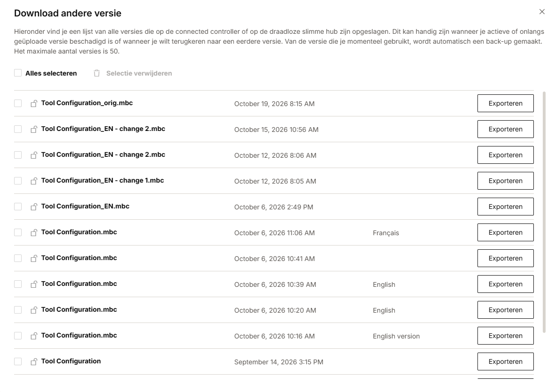Click lock icon on the 10:20 AM version
This screenshot has width=555, height=392.
[x=34, y=310]
